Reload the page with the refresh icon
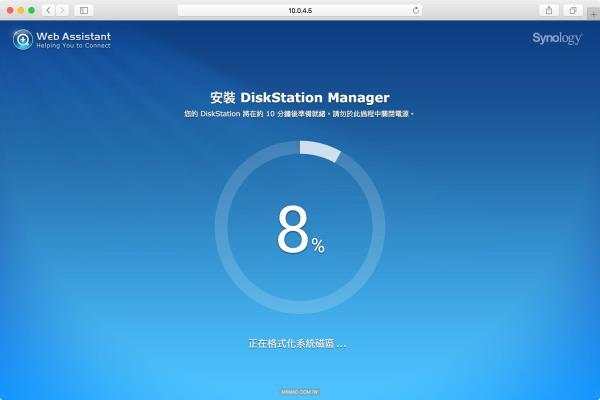Image resolution: width=600 pixels, height=400 pixels. point(416,10)
